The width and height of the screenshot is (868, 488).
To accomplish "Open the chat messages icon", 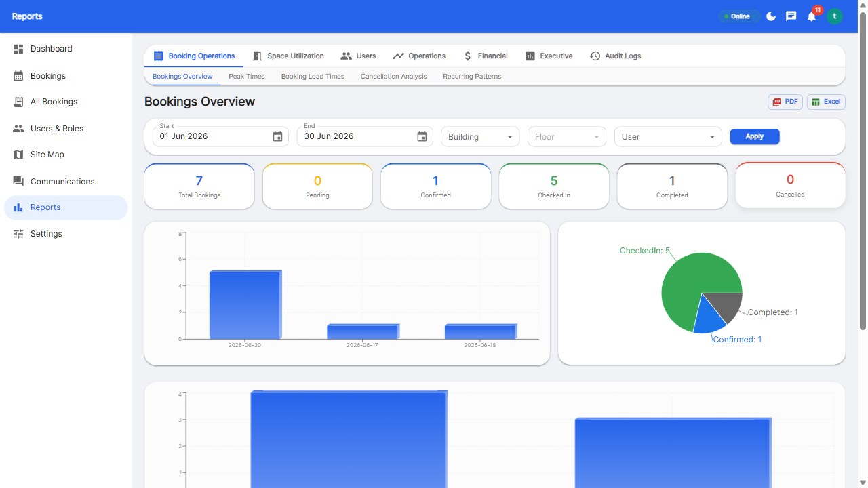I will [x=791, y=16].
